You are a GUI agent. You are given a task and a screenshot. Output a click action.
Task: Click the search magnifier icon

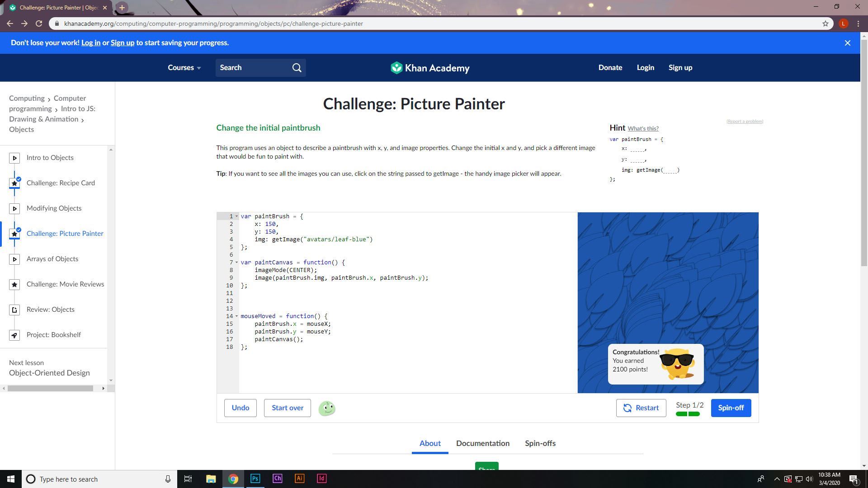297,68
